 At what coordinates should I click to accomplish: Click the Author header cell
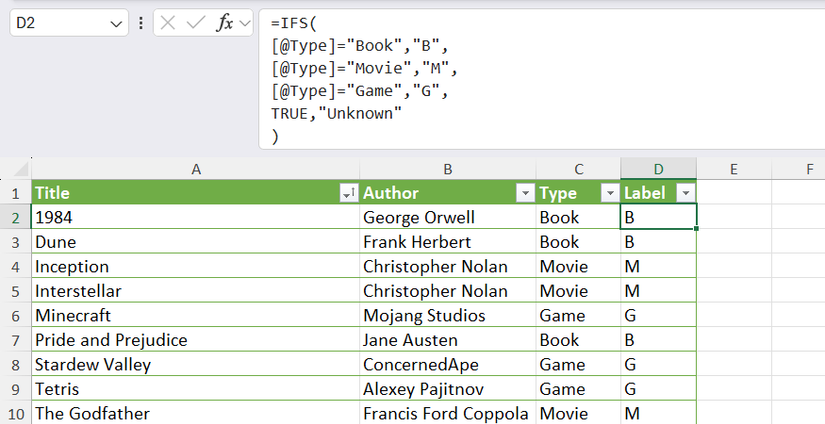(448, 193)
